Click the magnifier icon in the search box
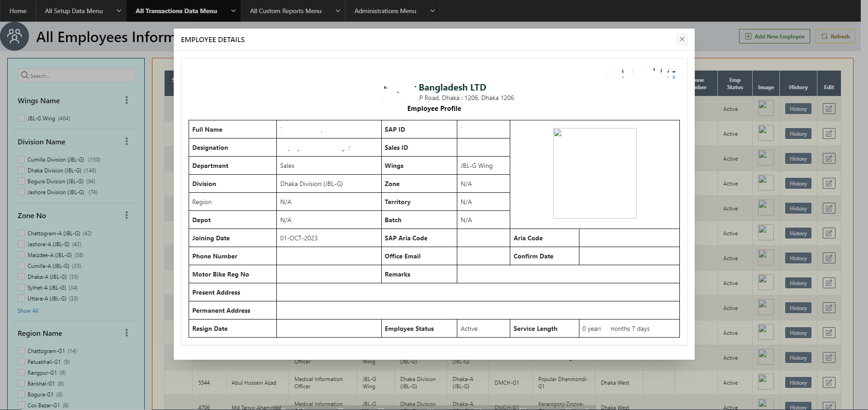The height and width of the screenshot is (410, 868). click(25, 75)
